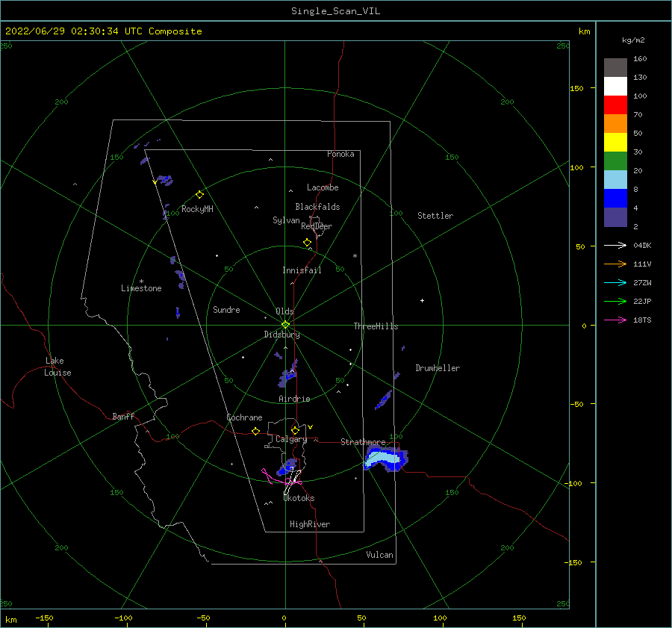Click the light blue storm cell near Strathmore
Screen dimensions: 672x628
(383, 458)
